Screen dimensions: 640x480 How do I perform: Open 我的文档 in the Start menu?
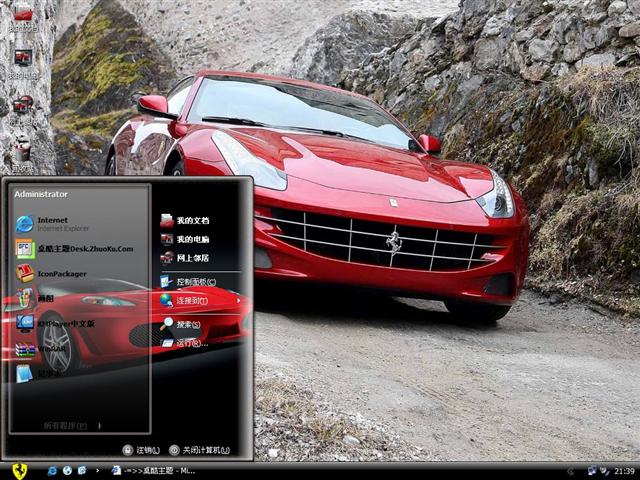[185, 220]
